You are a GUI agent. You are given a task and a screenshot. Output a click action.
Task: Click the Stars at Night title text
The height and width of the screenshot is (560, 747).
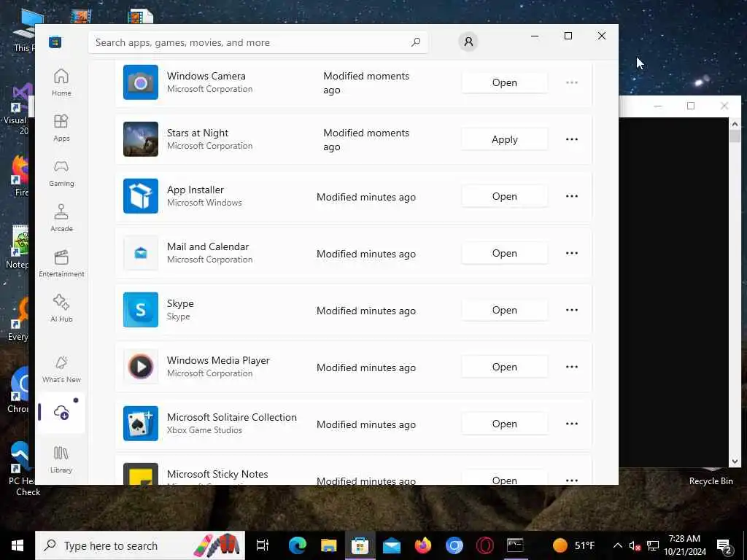(197, 133)
